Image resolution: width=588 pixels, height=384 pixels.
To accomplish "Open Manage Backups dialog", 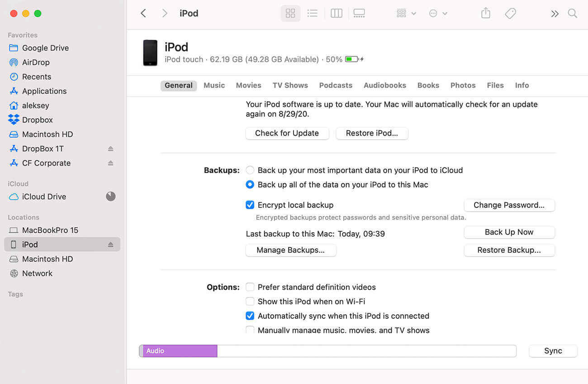I will (291, 250).
